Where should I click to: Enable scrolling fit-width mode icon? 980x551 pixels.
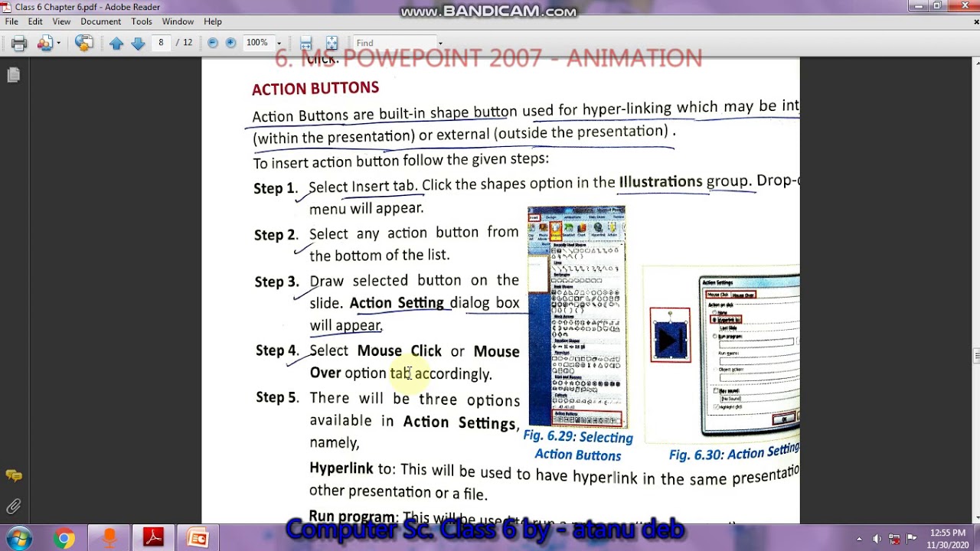click(305, 44)
